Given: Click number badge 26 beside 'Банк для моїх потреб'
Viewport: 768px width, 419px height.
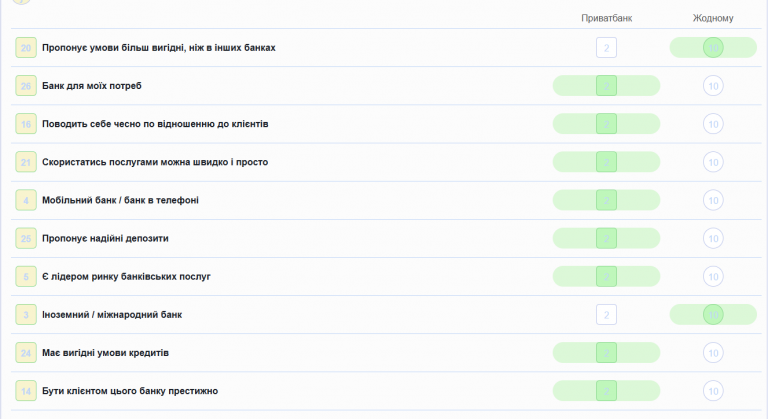Looking at the screenshot, I should pyautogui.click(x=26, y=86).
